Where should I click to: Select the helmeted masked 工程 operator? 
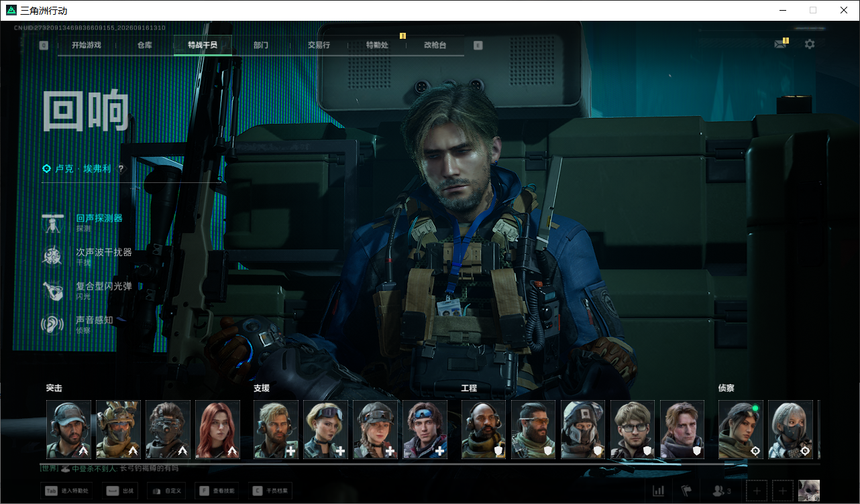click(583, 430)
